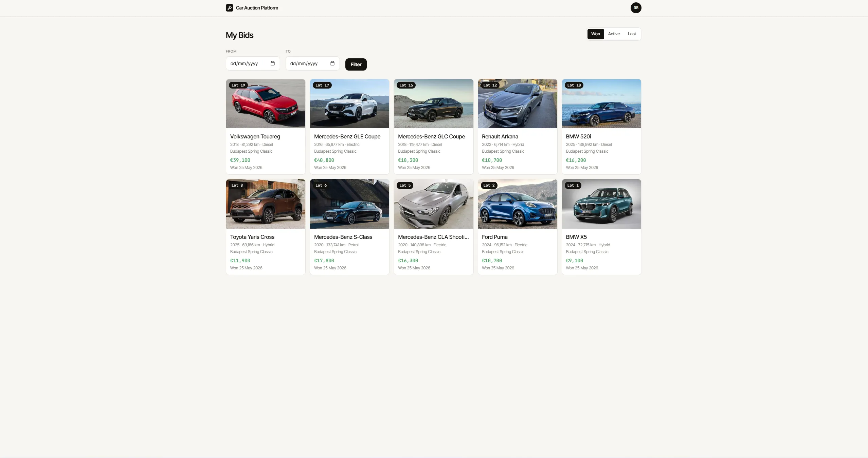
Task: Click the Mercedes-Benz GLE Coupe title
Action: [x=347, y=136]
